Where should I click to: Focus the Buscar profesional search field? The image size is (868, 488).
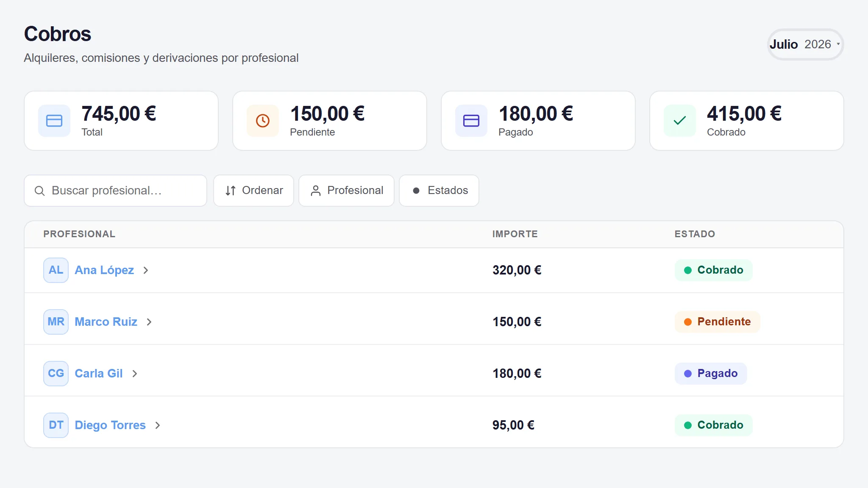(x=115, y=191)
